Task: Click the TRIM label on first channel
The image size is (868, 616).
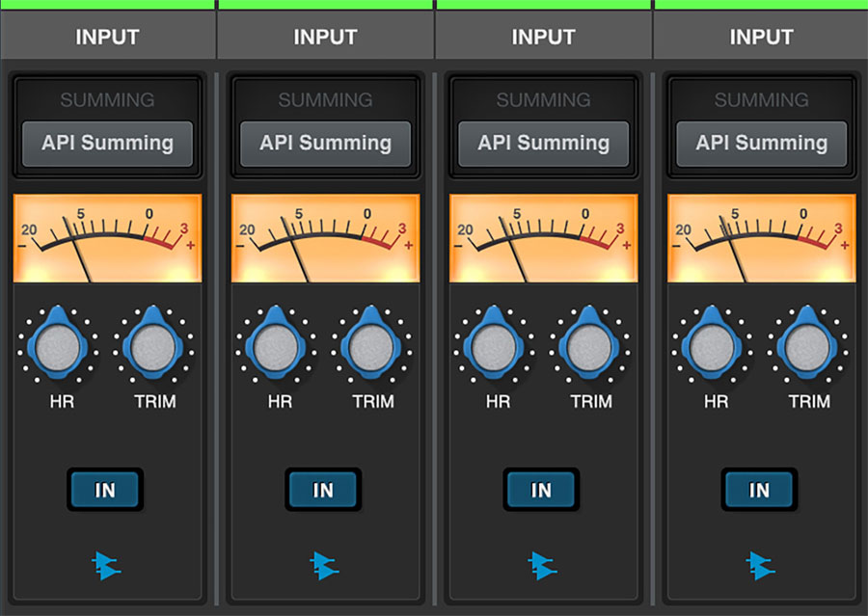Action: [x=155, y=401]
